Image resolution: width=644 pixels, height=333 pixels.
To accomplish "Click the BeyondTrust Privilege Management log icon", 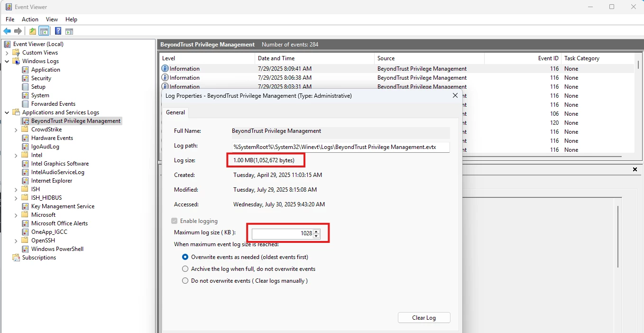I will [26, 121].
